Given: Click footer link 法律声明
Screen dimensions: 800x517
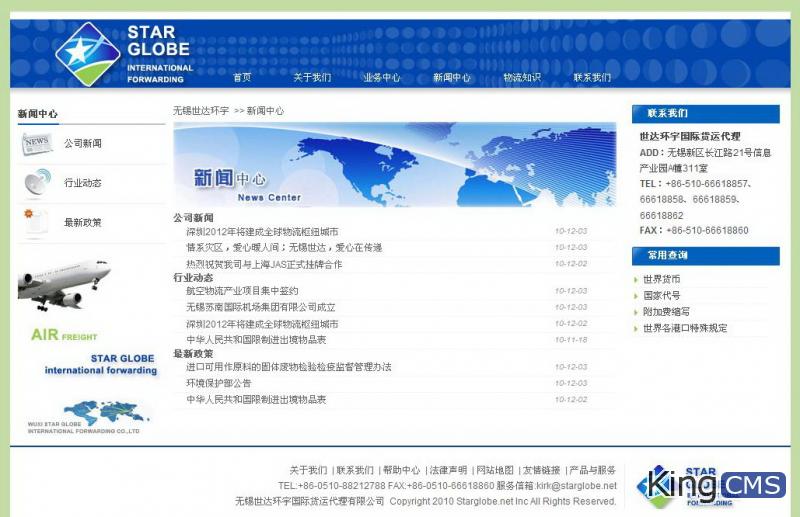Looking at the screenshot, I should point(448,470).
